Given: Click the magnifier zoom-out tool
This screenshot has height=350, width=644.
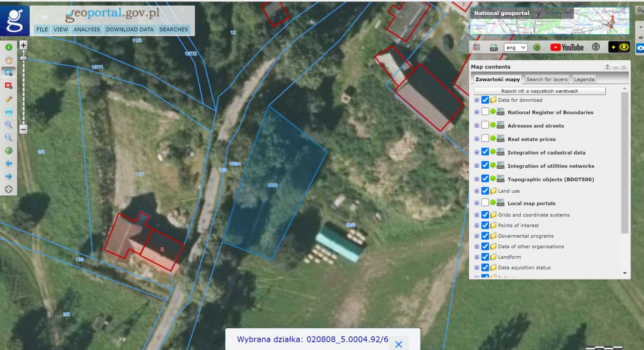Looking at the screenshot, I should 9,137.
